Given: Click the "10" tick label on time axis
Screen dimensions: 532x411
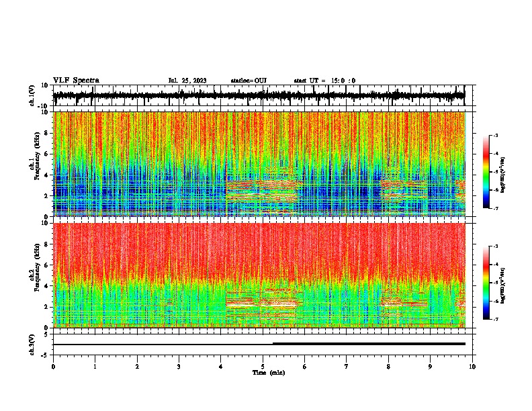Looking at the screenshot, I should coord(472,367).
